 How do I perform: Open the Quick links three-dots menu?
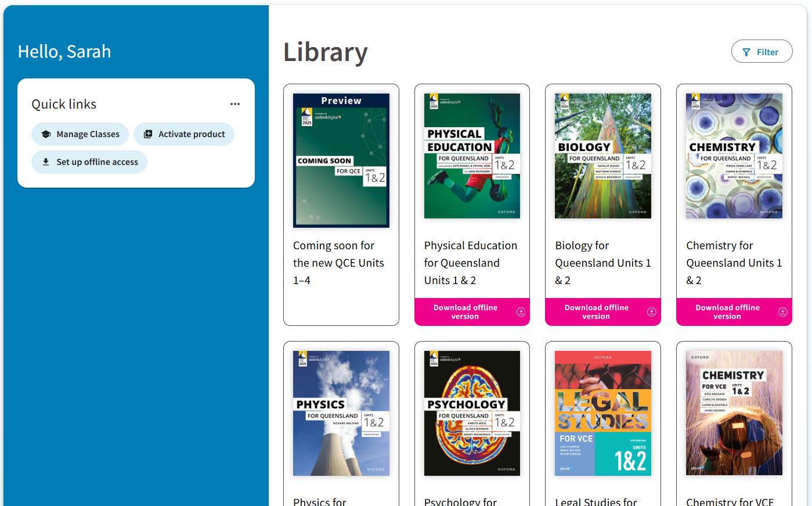pos(235,104)
